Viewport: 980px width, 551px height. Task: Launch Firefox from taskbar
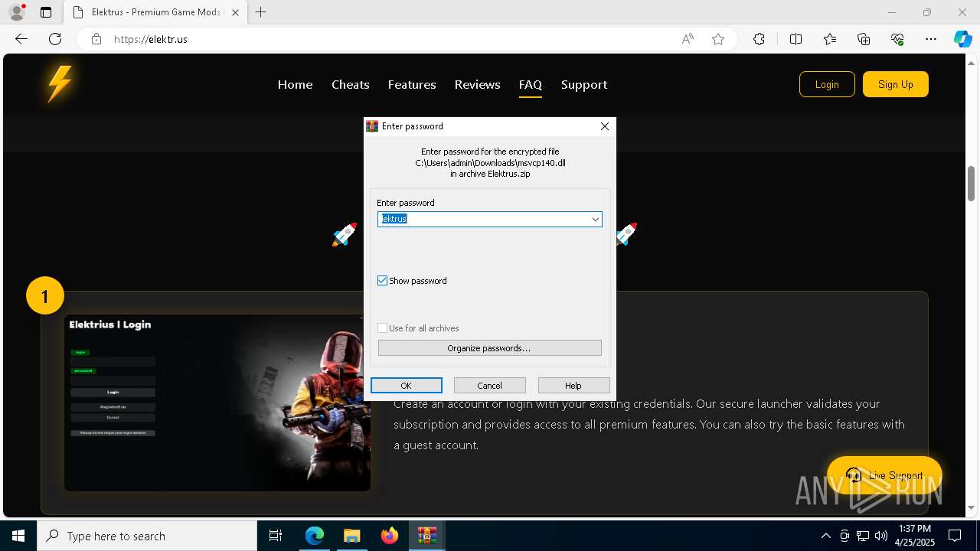click(390, 536)
